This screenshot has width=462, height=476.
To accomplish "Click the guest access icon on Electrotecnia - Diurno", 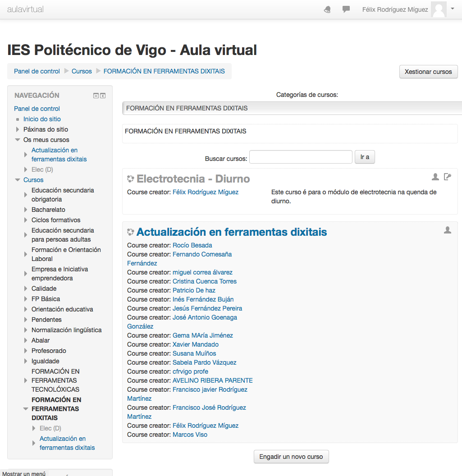I will 435,177.
